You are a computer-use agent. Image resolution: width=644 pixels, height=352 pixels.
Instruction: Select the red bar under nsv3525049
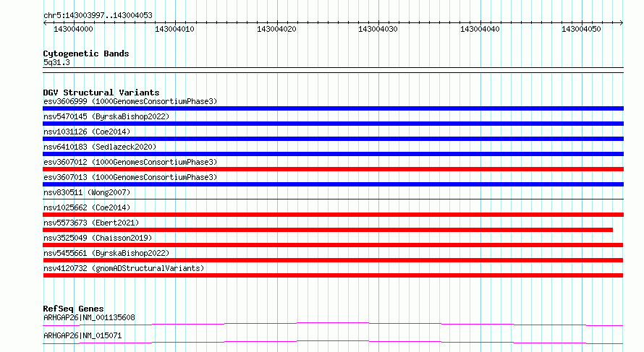coord(333,245)
